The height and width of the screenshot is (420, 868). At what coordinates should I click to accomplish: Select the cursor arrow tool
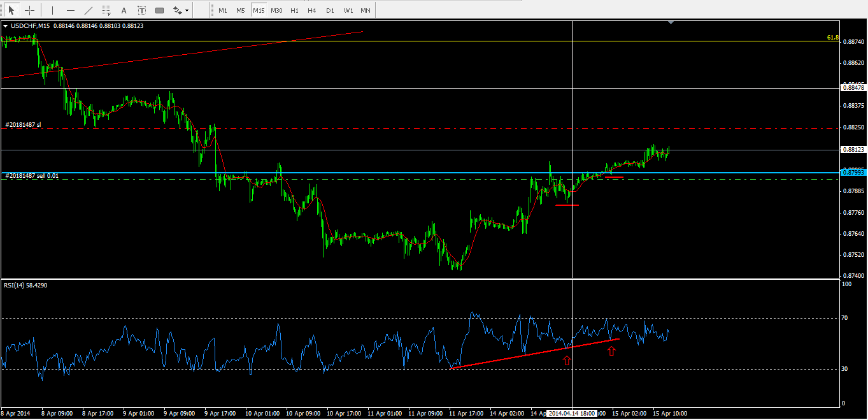coord(11,10)
